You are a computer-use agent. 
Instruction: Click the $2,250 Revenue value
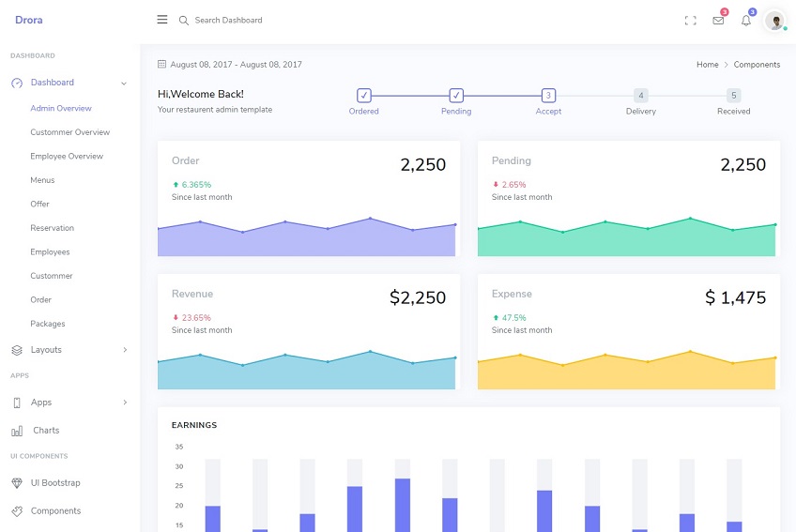pos(418,297)
